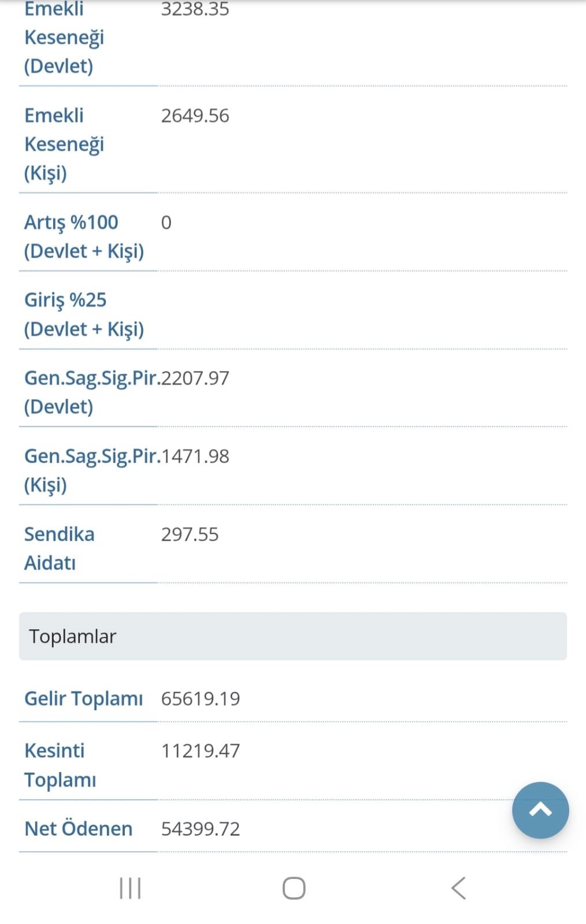Tap the Kesinti Toplamı label
Image resolution: width=586 pixels, height=924 pixels.
coord(60,765)
